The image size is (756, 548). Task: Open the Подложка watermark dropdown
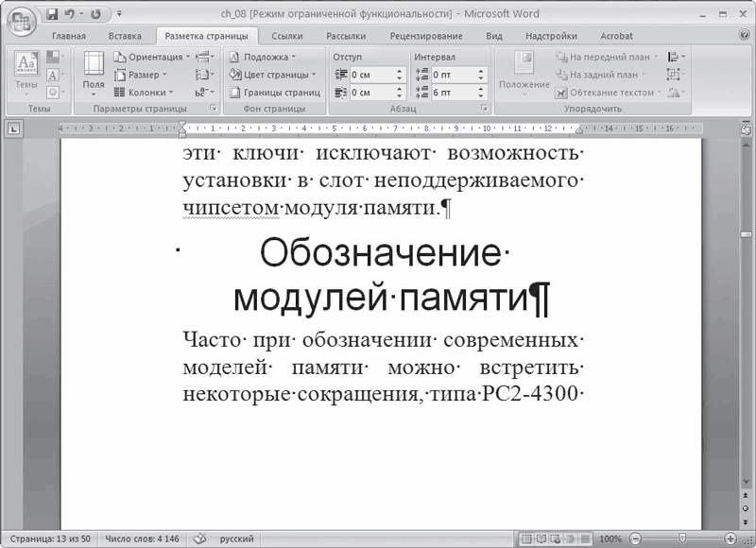(263, 57)
